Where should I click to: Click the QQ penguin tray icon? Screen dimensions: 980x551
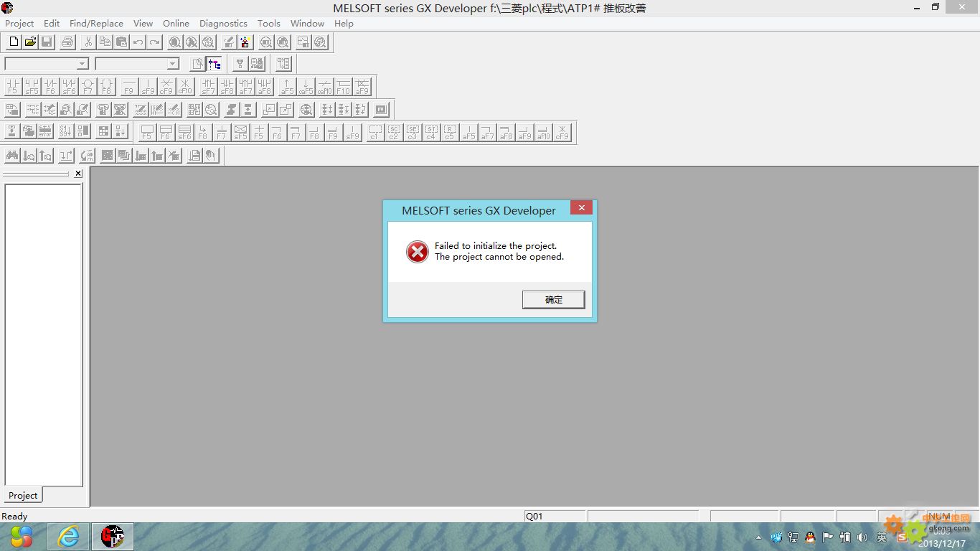click(x=810, y=537)
